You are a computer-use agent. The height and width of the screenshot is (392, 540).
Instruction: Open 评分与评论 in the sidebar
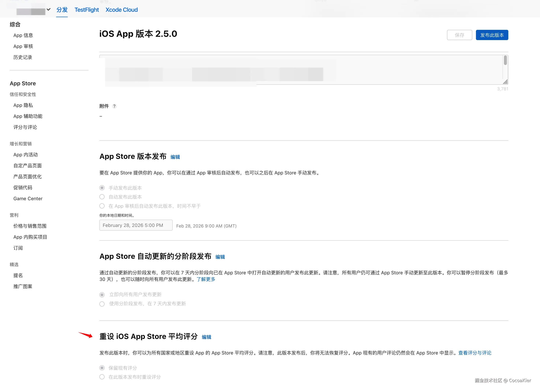pyautogui.click(x=25, y=127)
